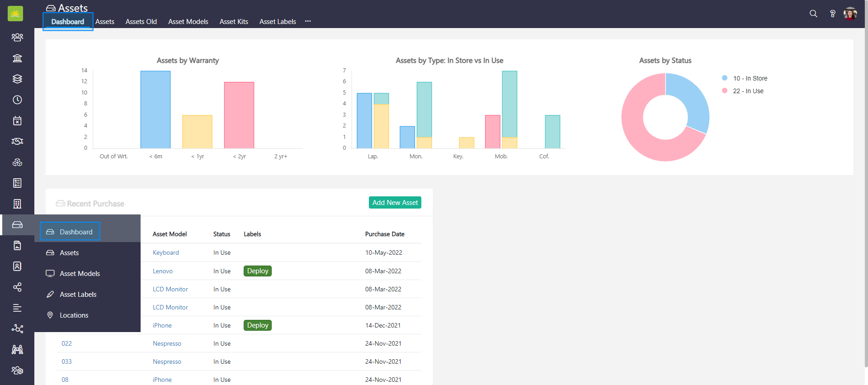Open the stacked layers sidebar icon
Viewport: 868px width, 385px height.
tap(17, 79)
